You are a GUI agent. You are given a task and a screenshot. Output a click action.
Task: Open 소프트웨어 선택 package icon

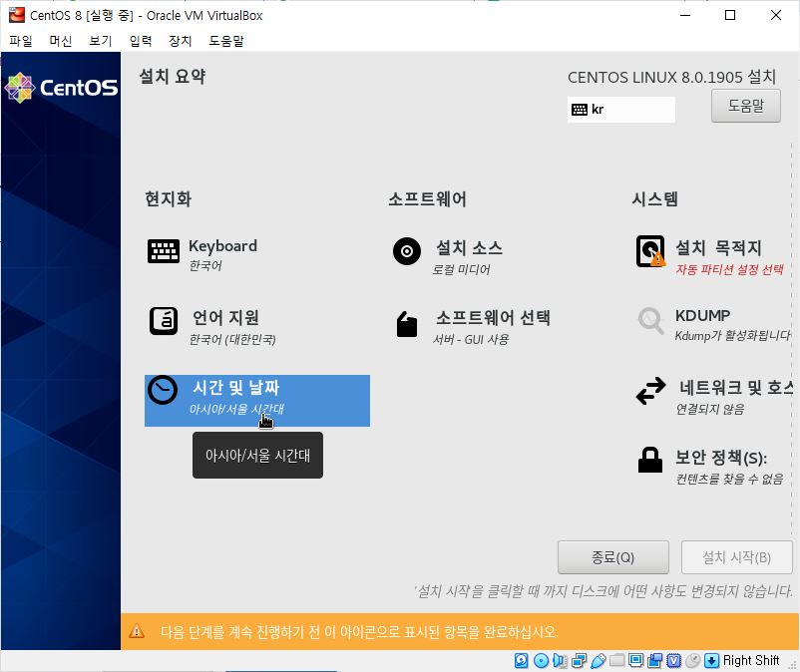407,324
